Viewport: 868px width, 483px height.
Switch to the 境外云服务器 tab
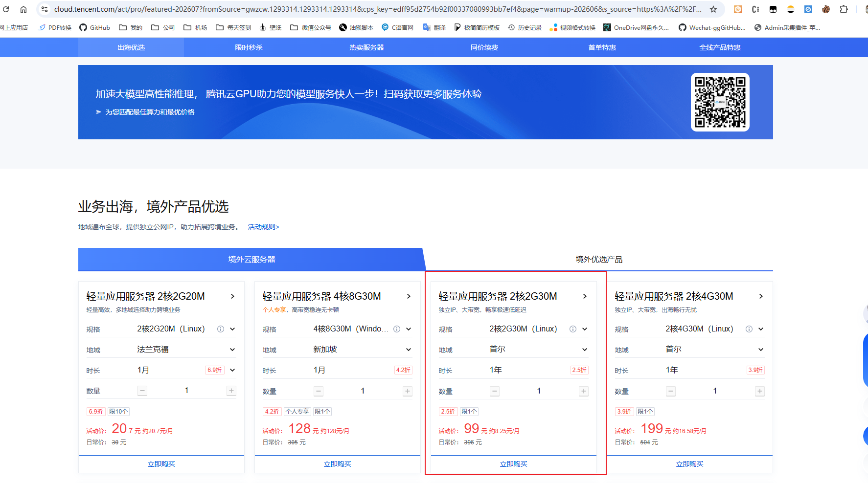click(x=251, y=259)
